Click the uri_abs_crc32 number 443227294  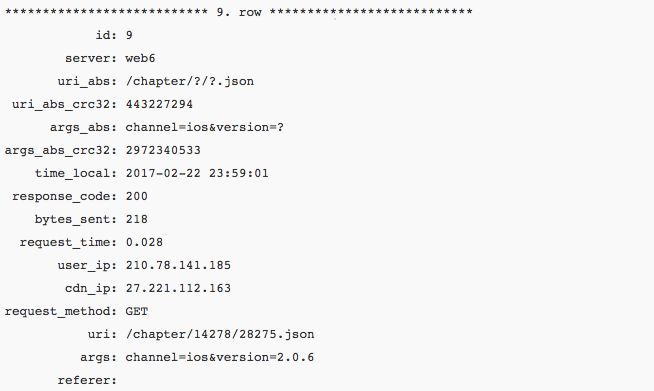pos(159,104)
